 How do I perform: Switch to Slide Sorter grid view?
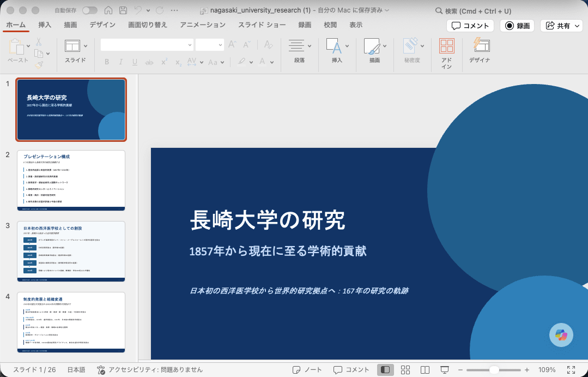click(405, 370)
